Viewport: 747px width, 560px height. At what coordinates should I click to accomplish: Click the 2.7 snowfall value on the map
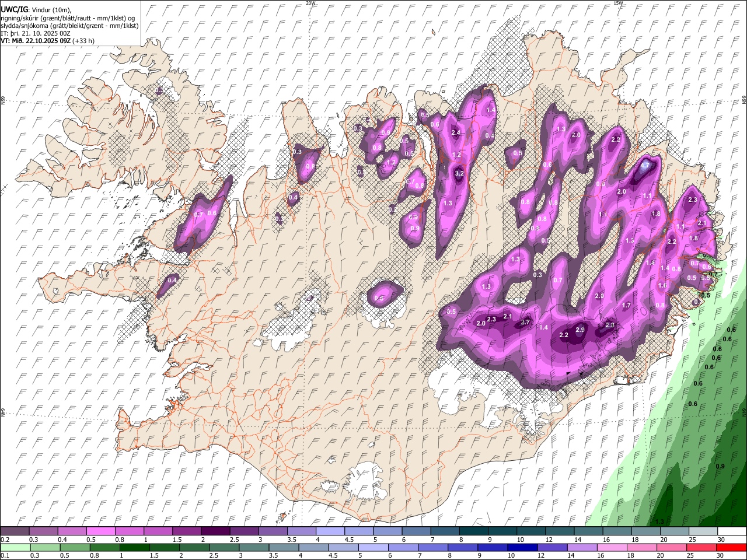click(x=525, y=323)
